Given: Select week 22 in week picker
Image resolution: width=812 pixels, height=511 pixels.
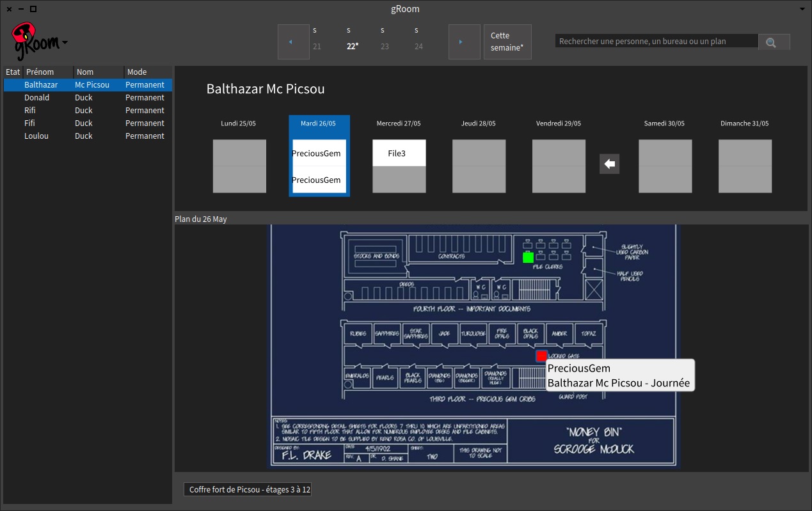Looking at the screenshot, I should tap(352, 46).
